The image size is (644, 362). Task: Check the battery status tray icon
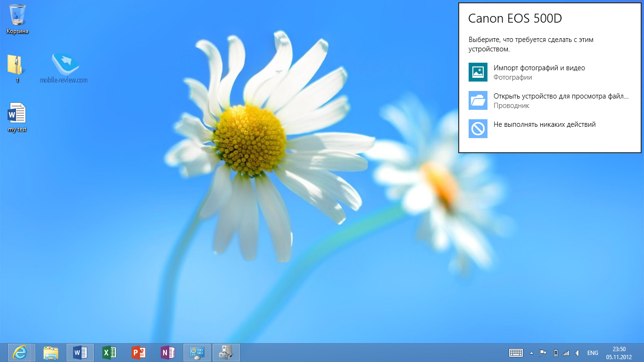click(x=556, y=353)
